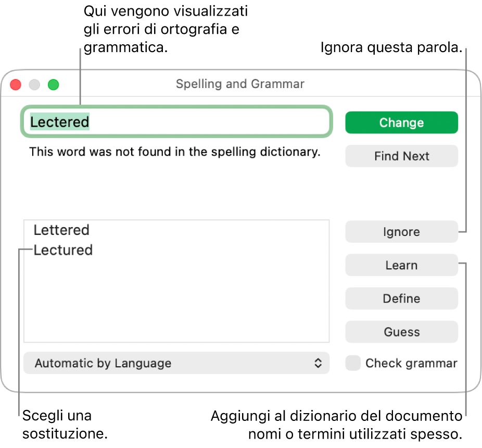Click the misspelled word field containing Lectered
The width and height of the screenshot is (482, 448).
tap(176, 122)
